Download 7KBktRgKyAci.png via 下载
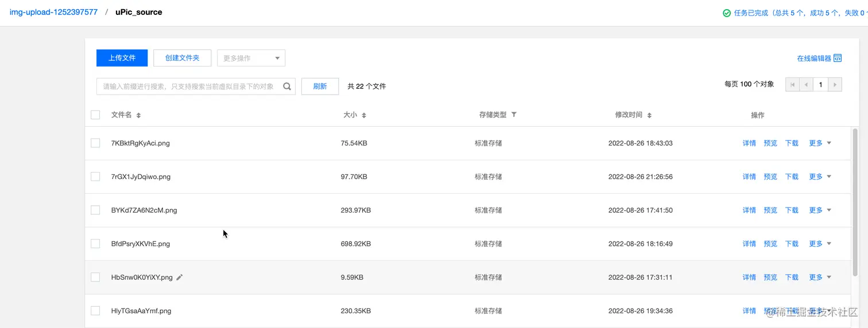 (x=792, y=143)
